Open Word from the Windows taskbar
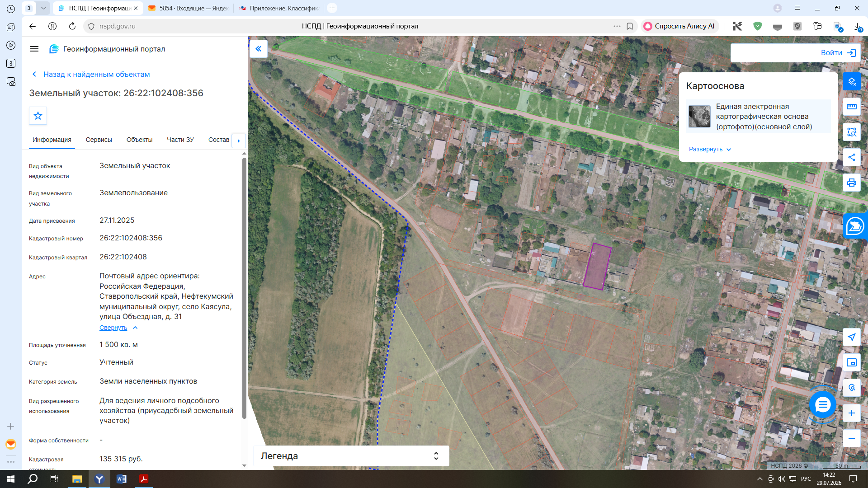This screenshot has height=488, width=868. click(x=122, y=479)
